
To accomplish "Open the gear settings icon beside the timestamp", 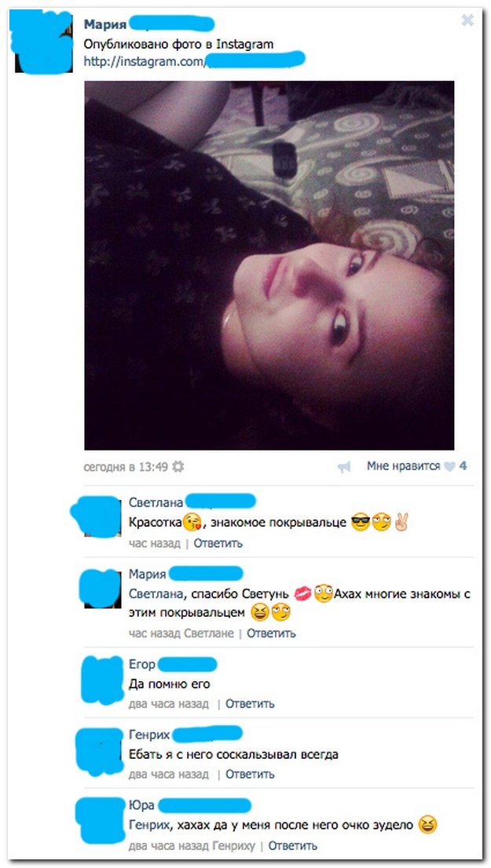I will pyautogui.click(x=178, y=467).
